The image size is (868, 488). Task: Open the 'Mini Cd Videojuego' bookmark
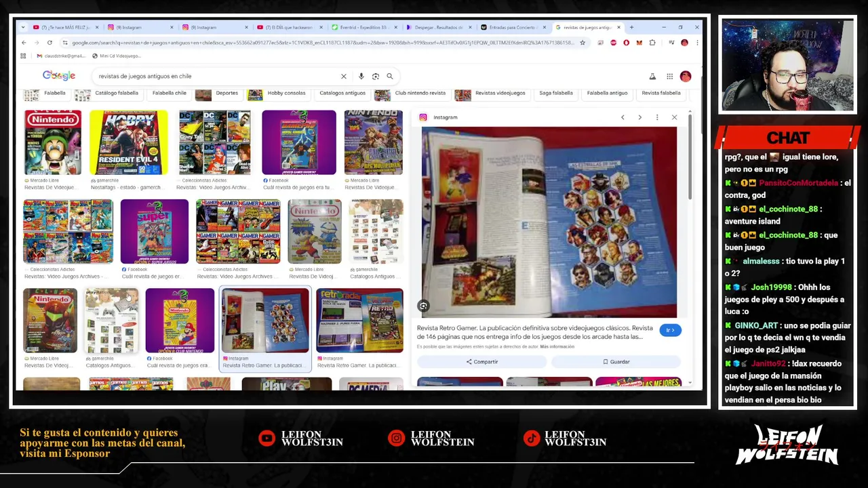(117, 56)
